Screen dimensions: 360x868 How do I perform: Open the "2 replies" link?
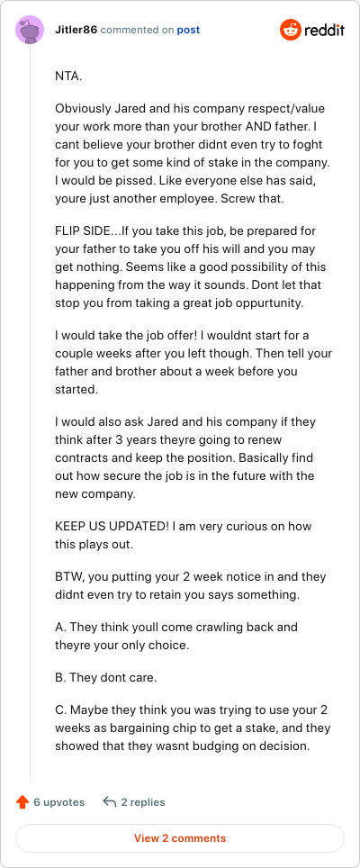pos(143,801)
